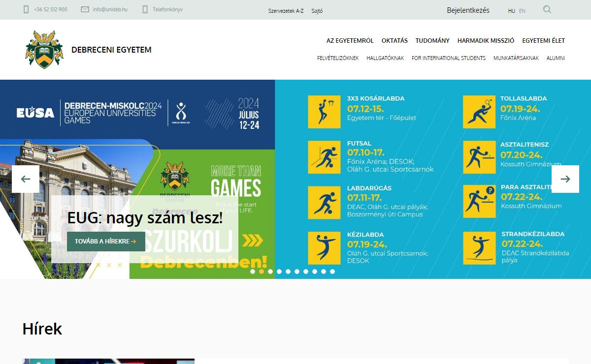Click the Para asztalitenisz pictogram

click(x=479, y=202)
